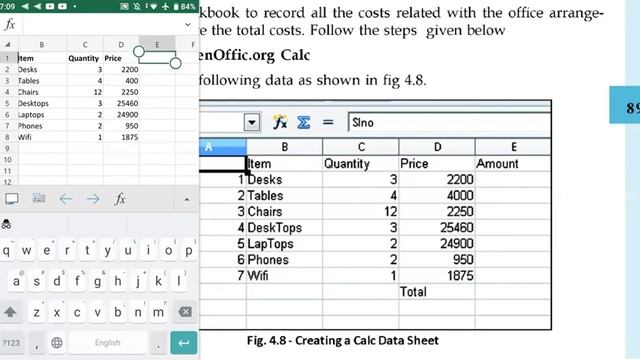640x360 pixels.
Task: Tap the English space bar
Action: point(108,342)
